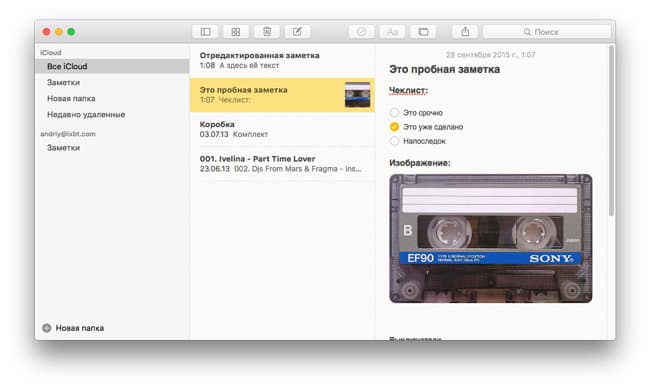Toggle the folders sidebar button
The width and height of the screenshot is (650, 389).
(x=205, y=32)
